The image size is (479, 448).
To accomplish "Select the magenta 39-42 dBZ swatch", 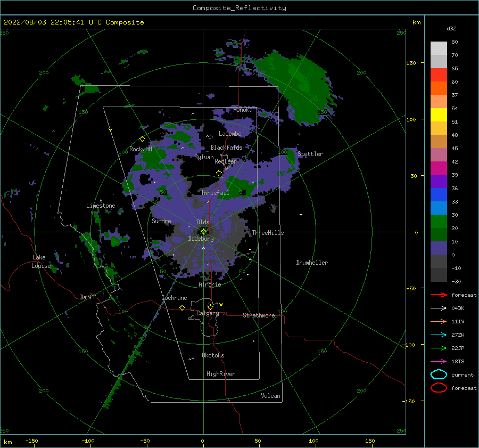I will point(439,168).
